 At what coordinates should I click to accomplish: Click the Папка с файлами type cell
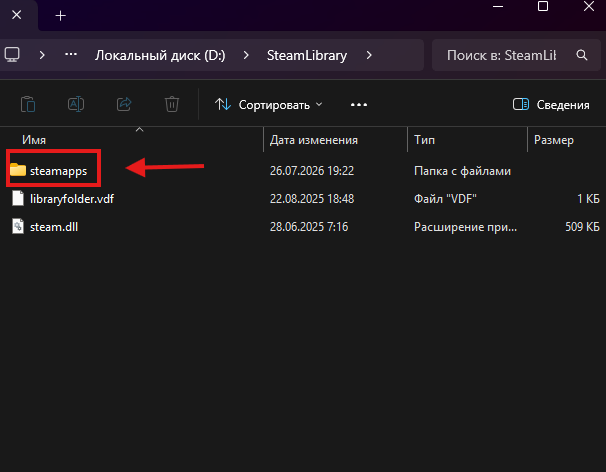[x=462, y=171]
